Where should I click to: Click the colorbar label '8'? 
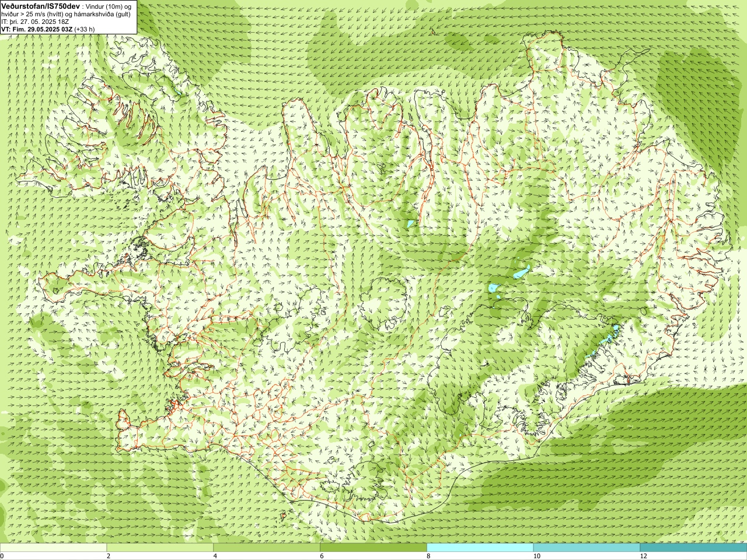(428, 556)
